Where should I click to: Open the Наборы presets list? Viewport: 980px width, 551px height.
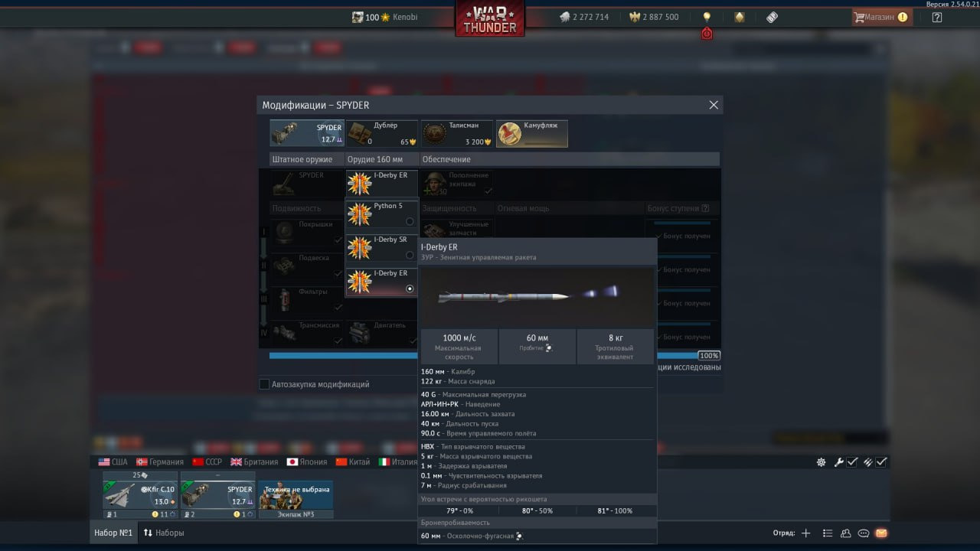click(164, 533)
